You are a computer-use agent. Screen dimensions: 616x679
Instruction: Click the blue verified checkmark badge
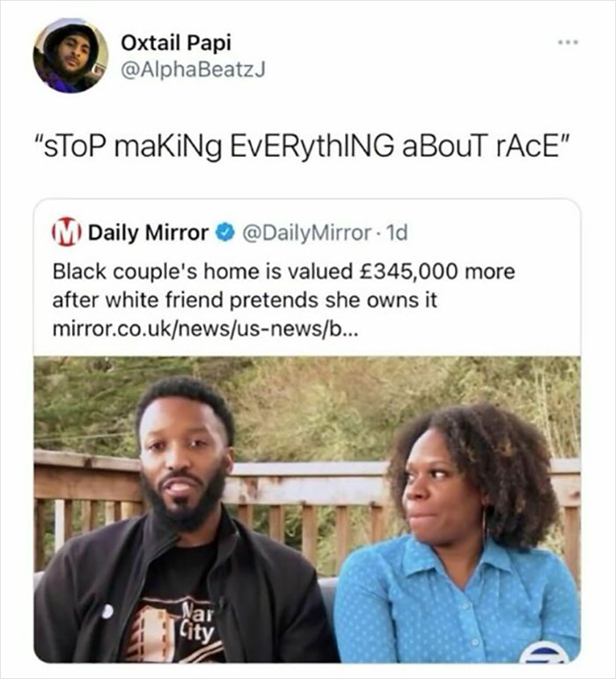(224, 233)
